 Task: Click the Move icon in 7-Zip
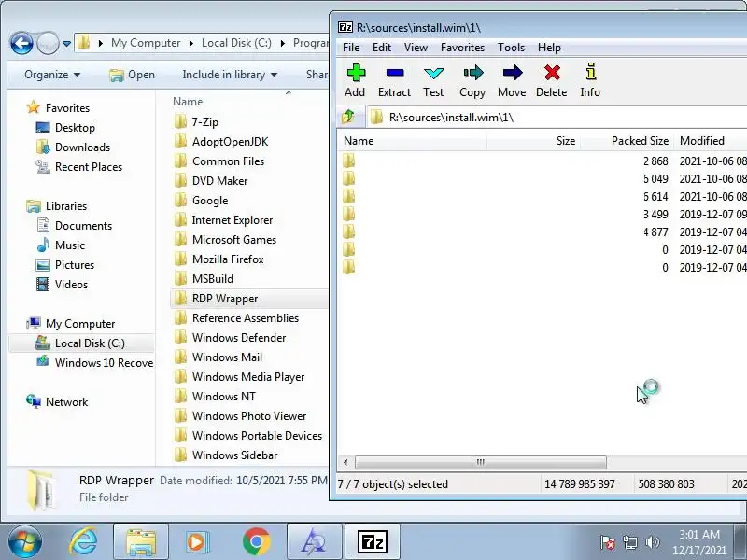point(512,80)
